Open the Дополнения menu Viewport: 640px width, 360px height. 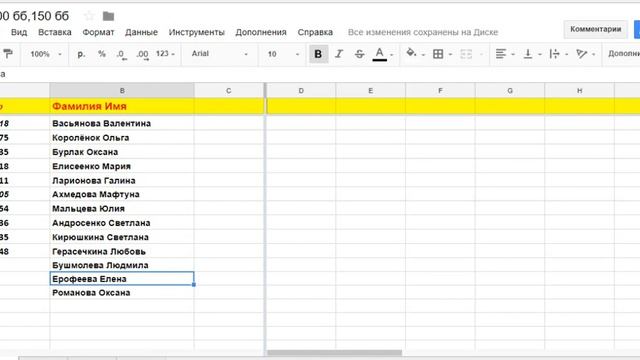tap(261, 32)
